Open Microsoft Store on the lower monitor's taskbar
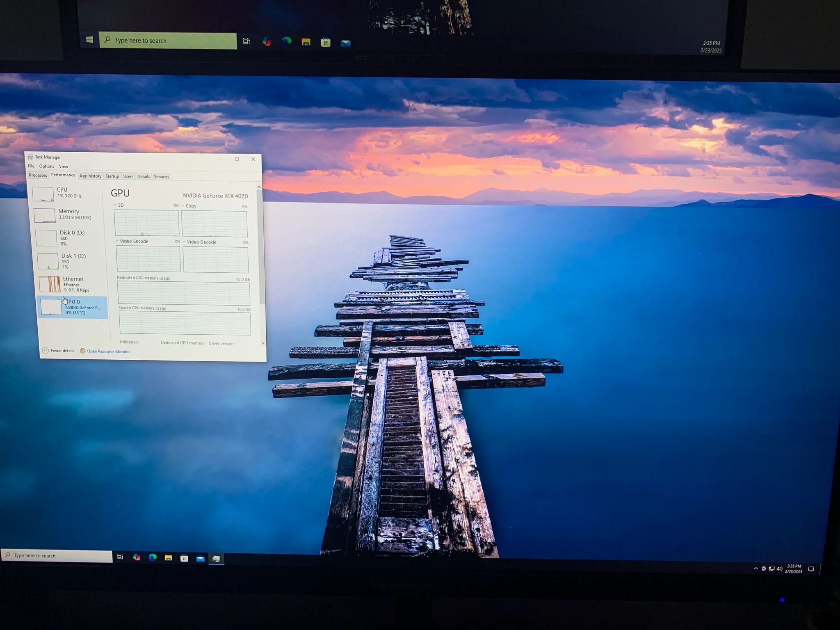 point(184,558)
